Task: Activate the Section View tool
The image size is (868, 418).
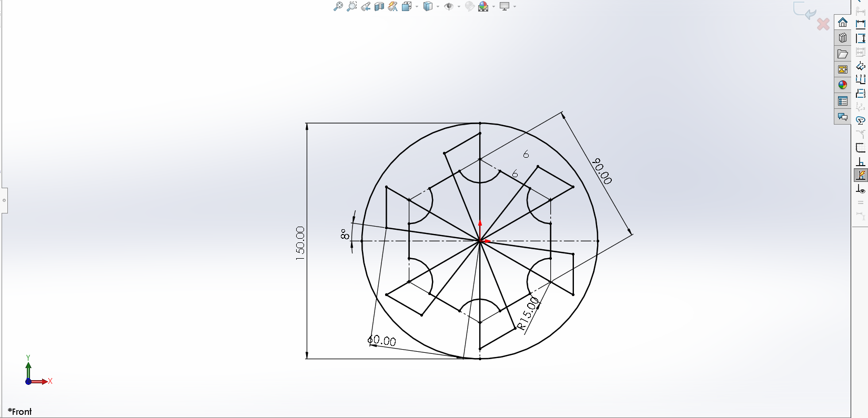Action: pos(379,6)
